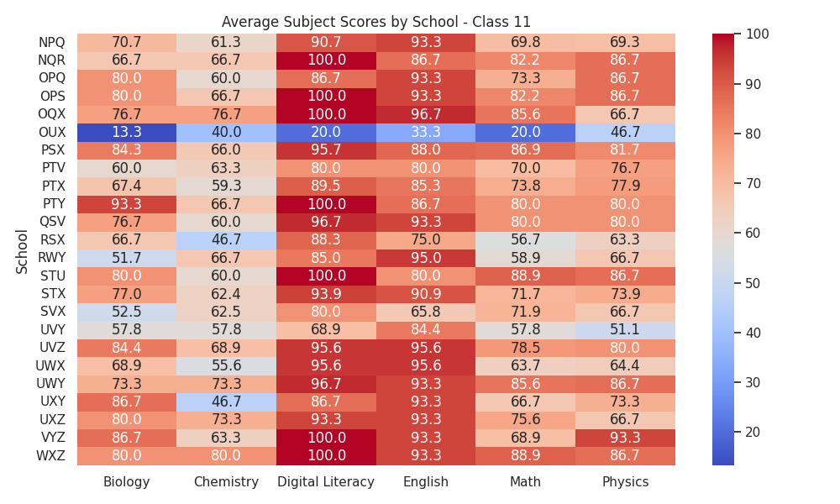This screenshot has width=840, height=504.
Task: Click the School y-axis title
Action: [x=22, y=252]
